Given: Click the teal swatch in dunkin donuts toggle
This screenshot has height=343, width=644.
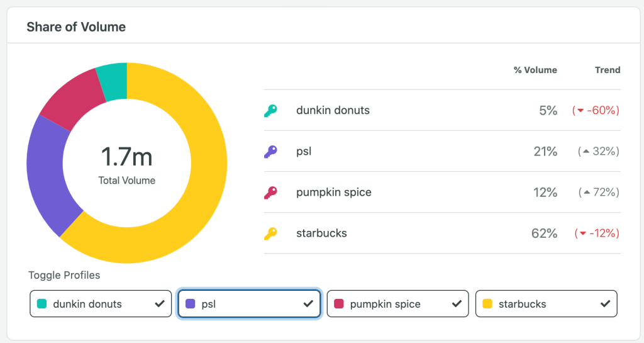Looking at the screenshot, I should [42, 304].
